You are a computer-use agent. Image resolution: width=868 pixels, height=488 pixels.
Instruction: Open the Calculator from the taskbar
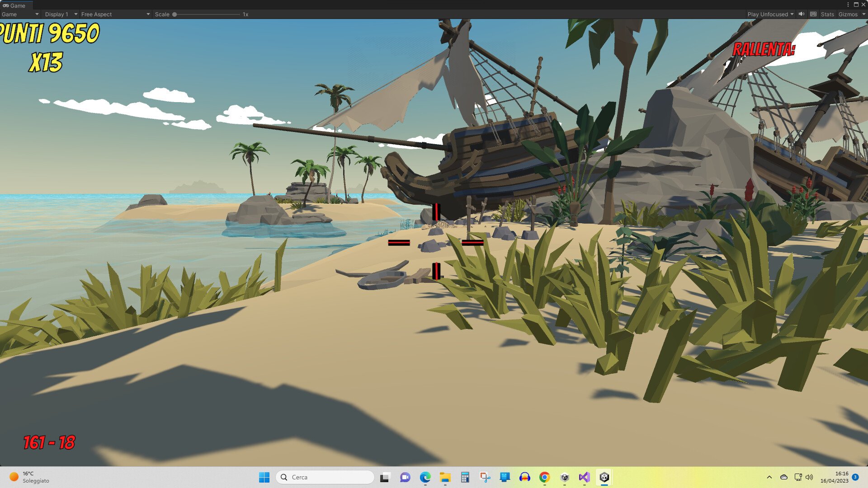point(465,477)
